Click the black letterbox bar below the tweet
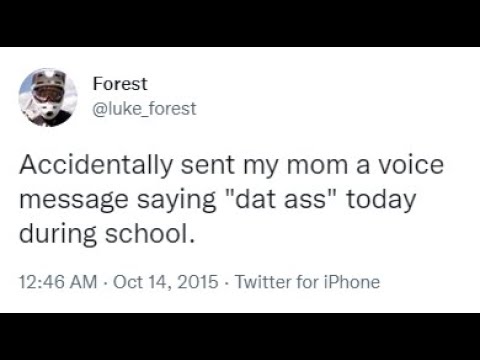The width and height of the screenshot is (480, 360). point(240,336)
